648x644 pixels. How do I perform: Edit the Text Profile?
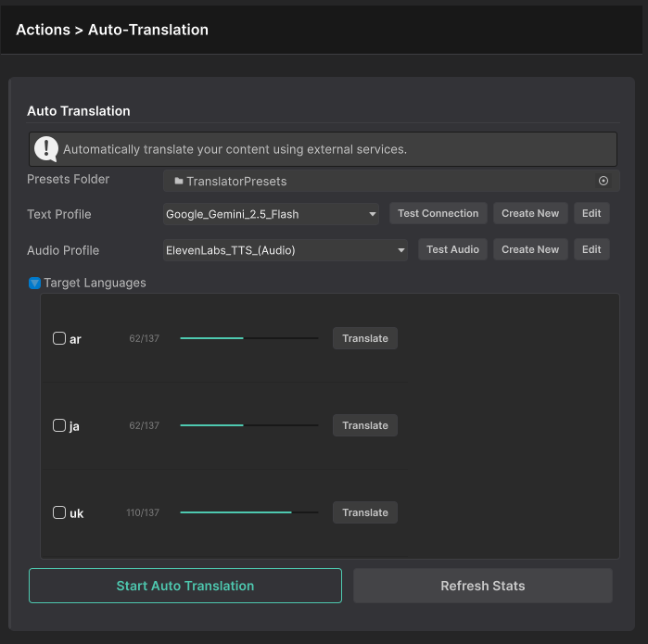[591, 213]
